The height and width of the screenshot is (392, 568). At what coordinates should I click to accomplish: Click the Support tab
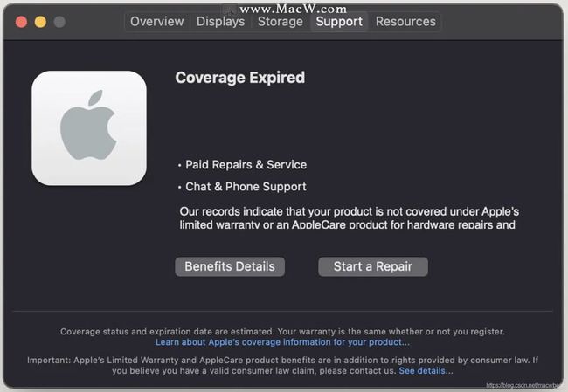[339, 22]
